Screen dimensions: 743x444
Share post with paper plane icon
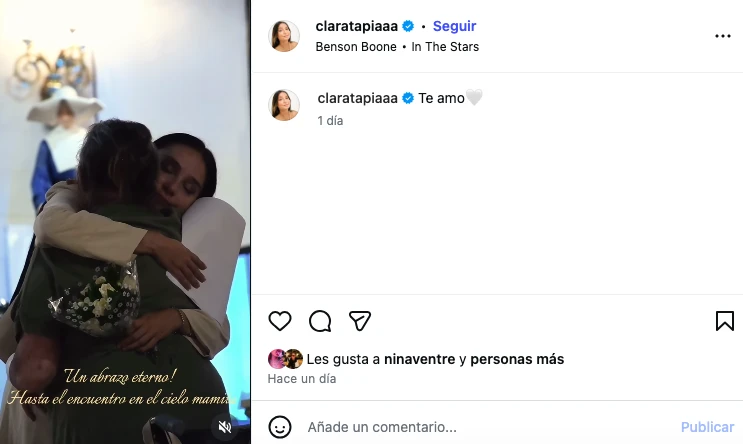tap(360, 321)
